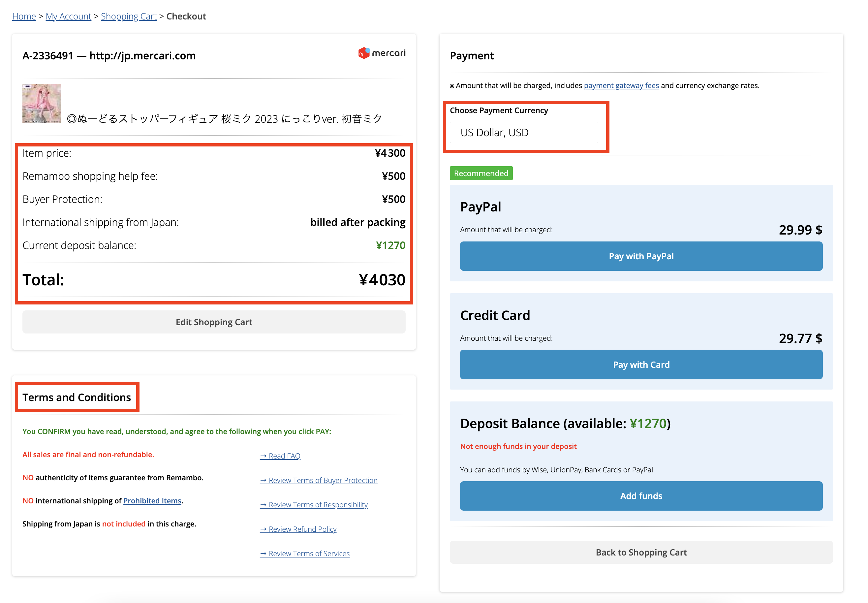The image size is (868, 603).
Task: Go to Home breadcrumb link
Action: (24, 16)
